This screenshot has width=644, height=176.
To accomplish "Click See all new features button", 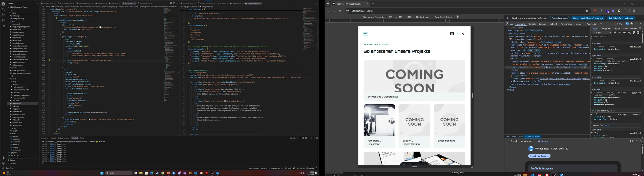I will (539, 156).
